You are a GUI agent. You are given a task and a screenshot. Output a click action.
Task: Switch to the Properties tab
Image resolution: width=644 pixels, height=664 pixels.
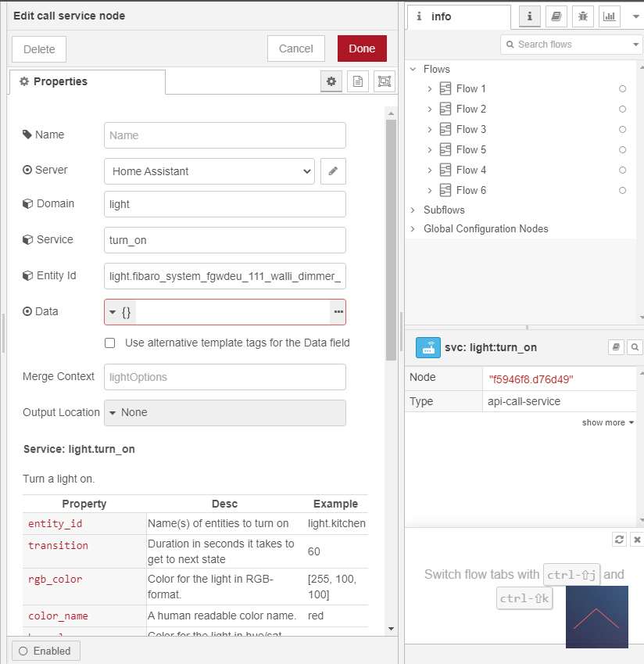click(88, 81)
